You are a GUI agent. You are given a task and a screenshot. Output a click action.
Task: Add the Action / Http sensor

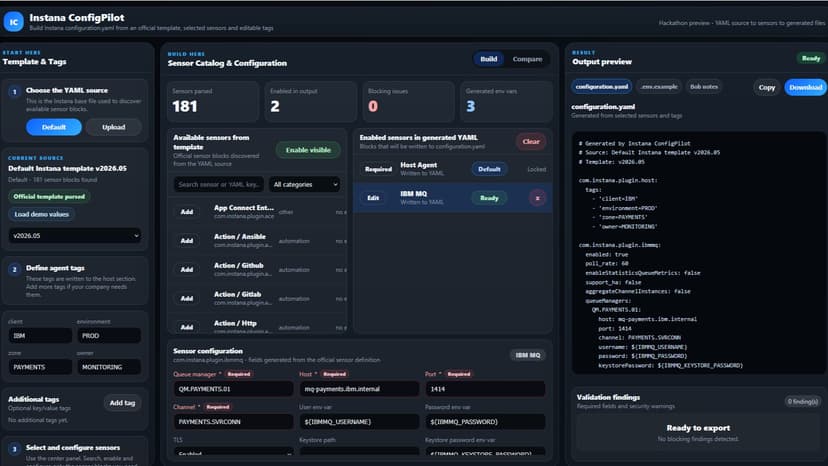coord(187,327)
